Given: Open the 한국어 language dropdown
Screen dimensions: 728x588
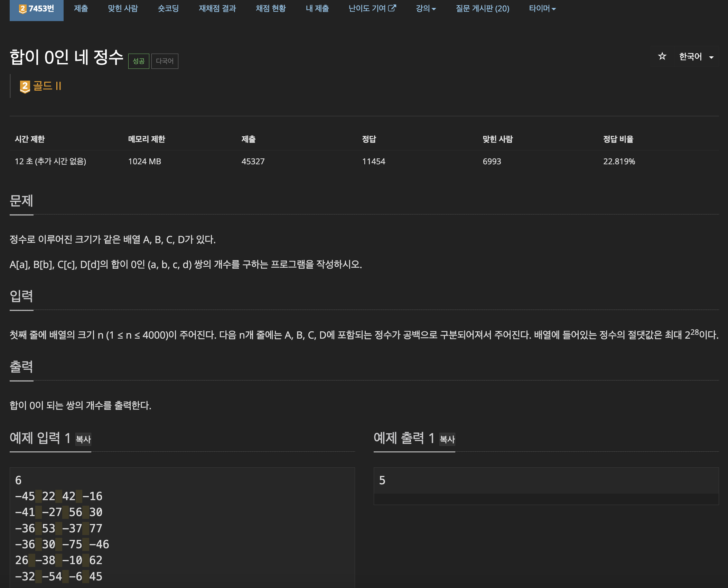Looking at the screenshot, I should pos(696,57).
